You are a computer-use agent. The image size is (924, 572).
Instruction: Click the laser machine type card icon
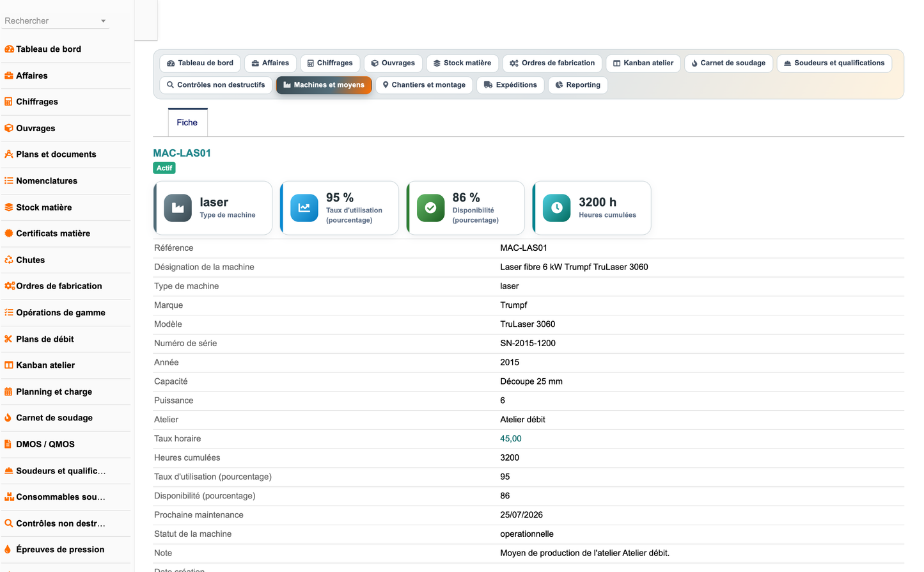tap(178, 208)
